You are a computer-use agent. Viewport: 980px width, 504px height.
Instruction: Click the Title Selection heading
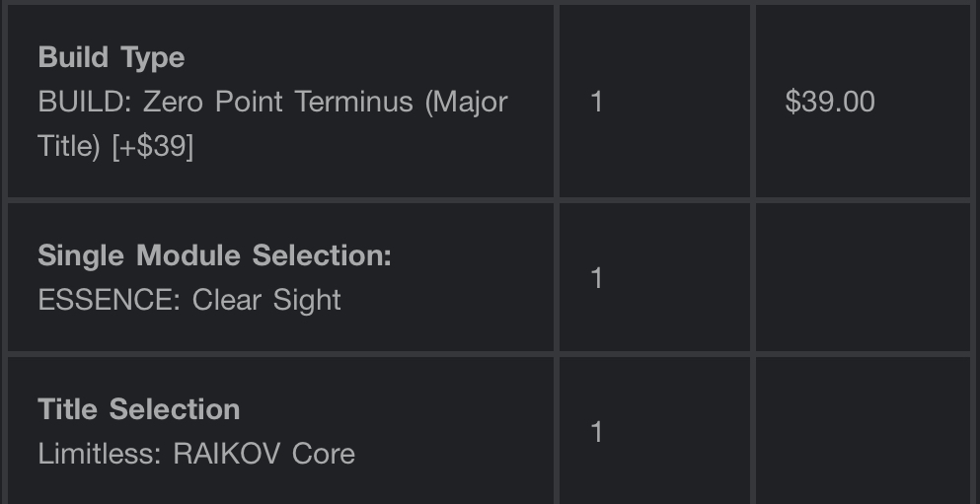[x=138, y=408]
